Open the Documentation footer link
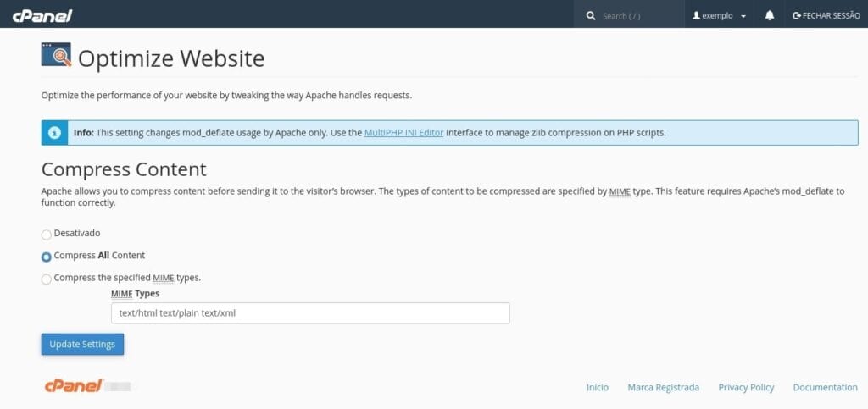This screenshot has height=409, width=868. click(x=825, y=388)
